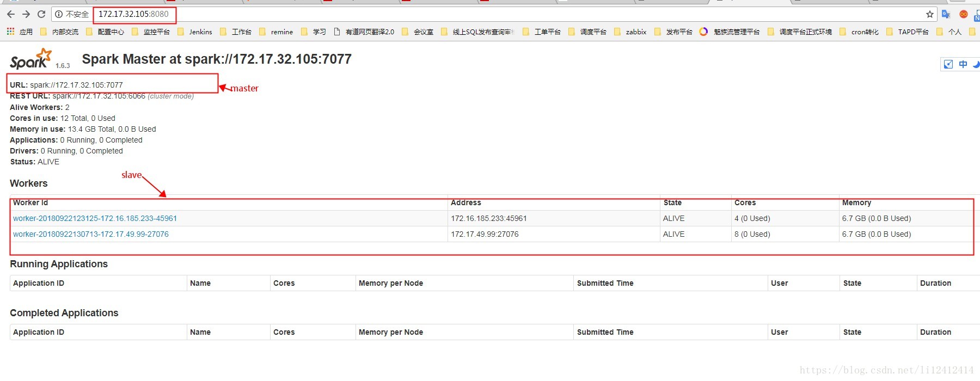Viewport: 980px width, 381px height.
Task: Click the Spark logo
Action: 31,59
